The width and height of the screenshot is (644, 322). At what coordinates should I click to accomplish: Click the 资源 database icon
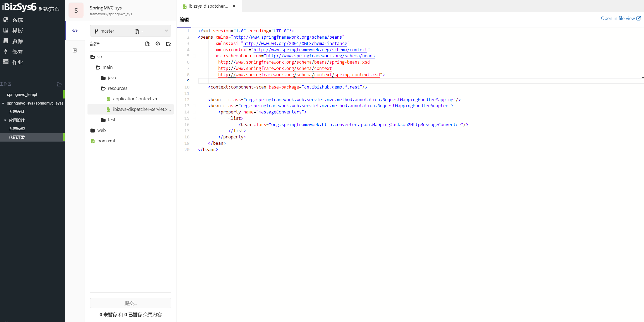tap(6, 41)
